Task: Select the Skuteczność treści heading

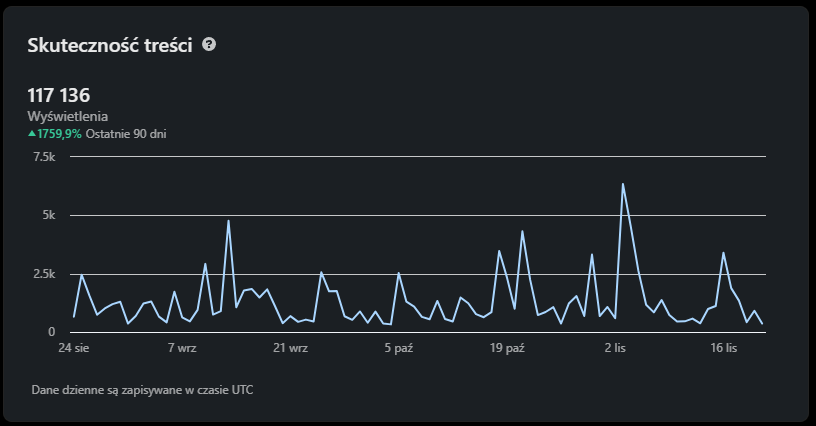Action: coord(110,46)
